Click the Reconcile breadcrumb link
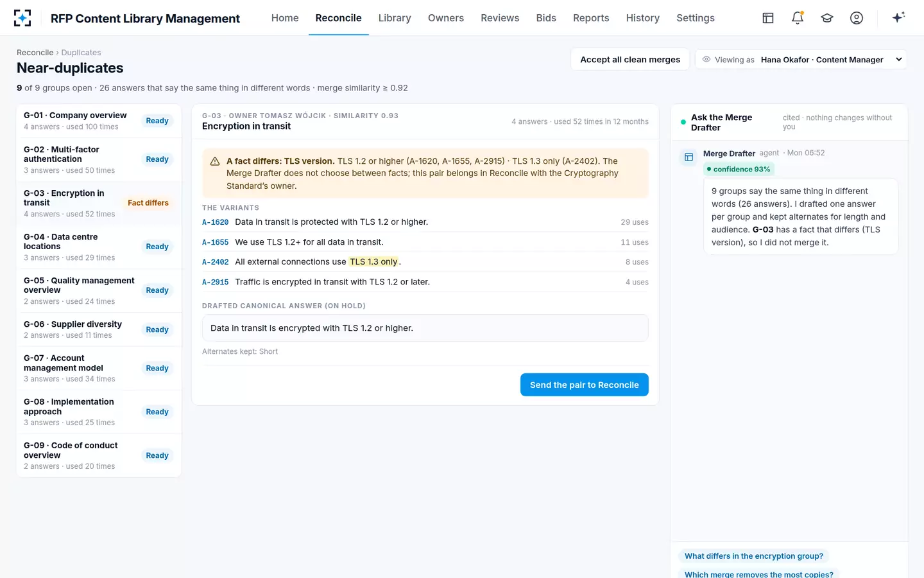 pyautogui.click(x=35, y=53)
